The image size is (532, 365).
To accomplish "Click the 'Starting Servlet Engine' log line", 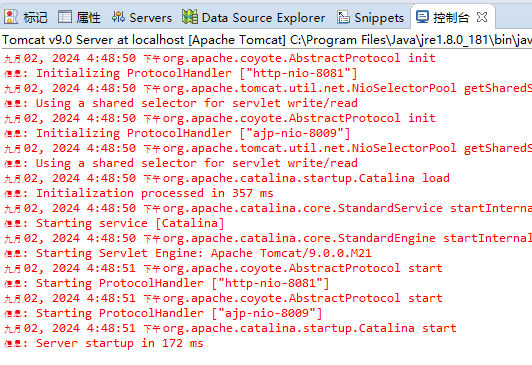I will pyautogui.click(x=204, y=253).
